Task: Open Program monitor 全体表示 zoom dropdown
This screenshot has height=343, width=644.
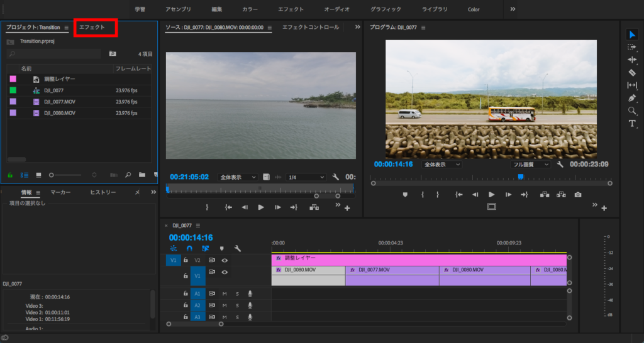Action: pyautogui.click(x=441, y=165)
